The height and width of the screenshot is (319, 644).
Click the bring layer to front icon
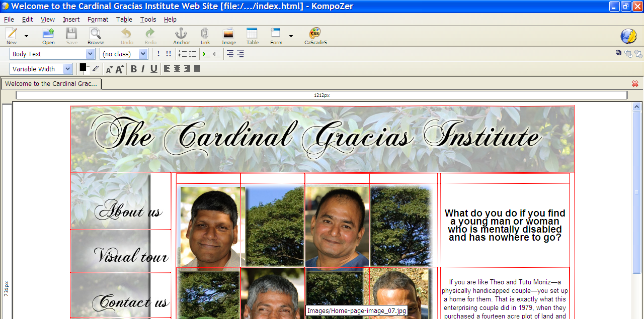[628, 54]
